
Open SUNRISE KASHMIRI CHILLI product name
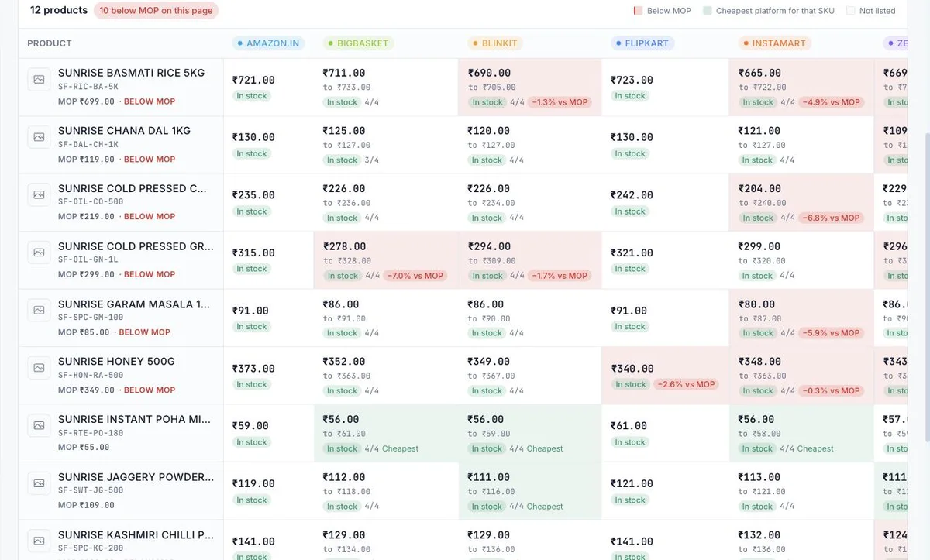[136, 535]
